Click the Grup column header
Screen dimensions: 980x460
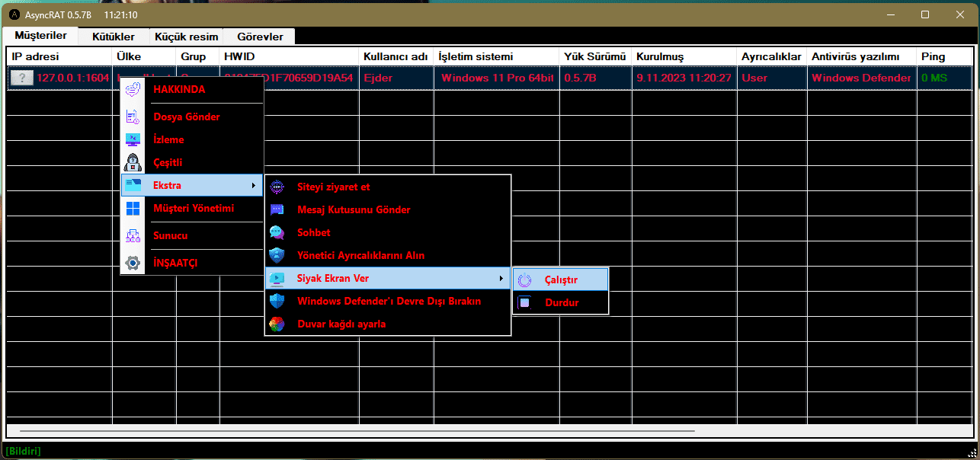point(198,56)
